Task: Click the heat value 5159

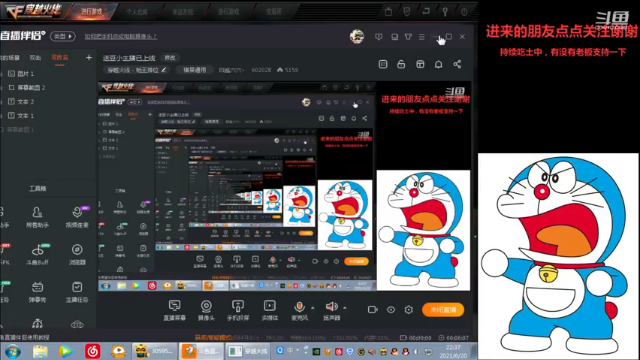Action: 287,70
